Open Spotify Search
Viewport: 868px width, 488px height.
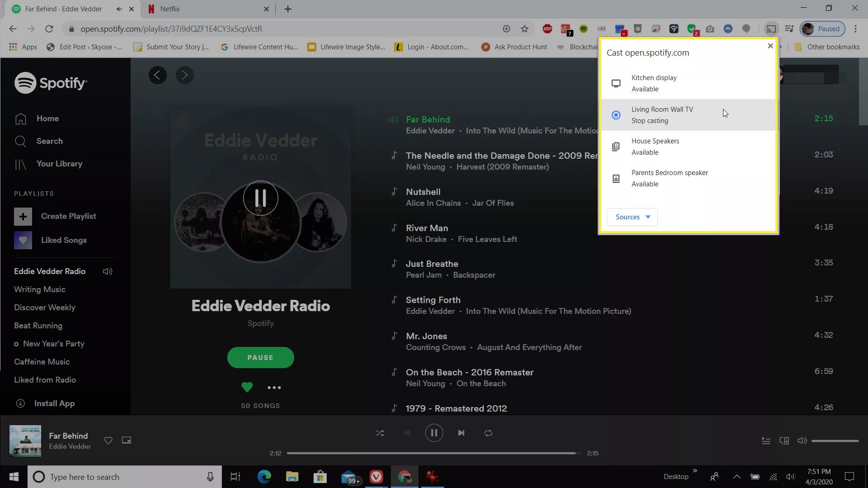[38, 141]
